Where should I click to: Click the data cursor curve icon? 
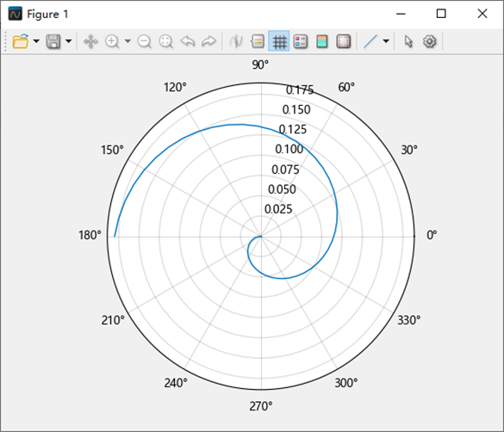point(236,41)
